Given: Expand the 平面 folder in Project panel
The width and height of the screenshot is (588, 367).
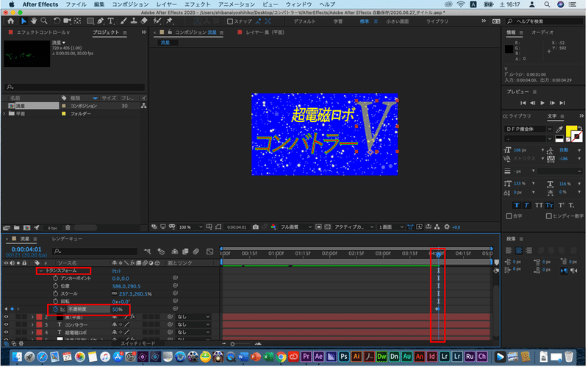Looking at the screenshot, I should [x=4, y=114].
